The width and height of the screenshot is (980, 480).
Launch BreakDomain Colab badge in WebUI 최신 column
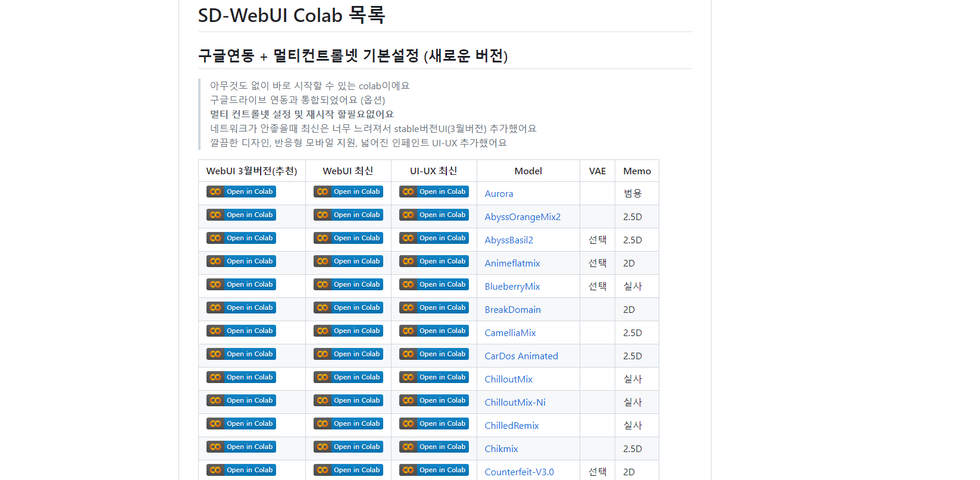(348, 308)
